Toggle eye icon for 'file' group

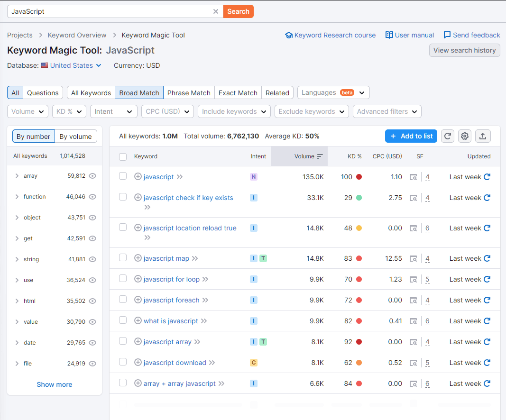tap(92, 364)
